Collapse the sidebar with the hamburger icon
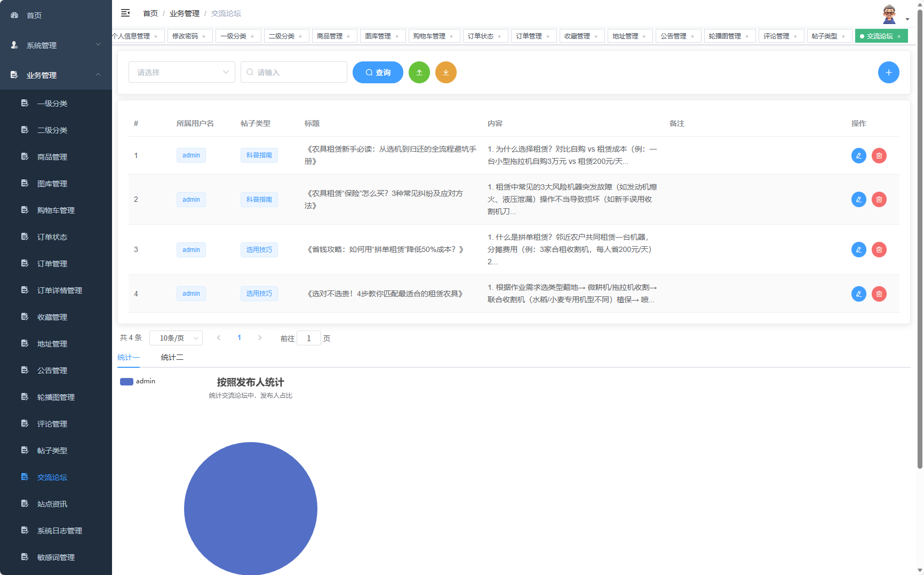Viewport: 924px width, 575px height. (126, 13)
